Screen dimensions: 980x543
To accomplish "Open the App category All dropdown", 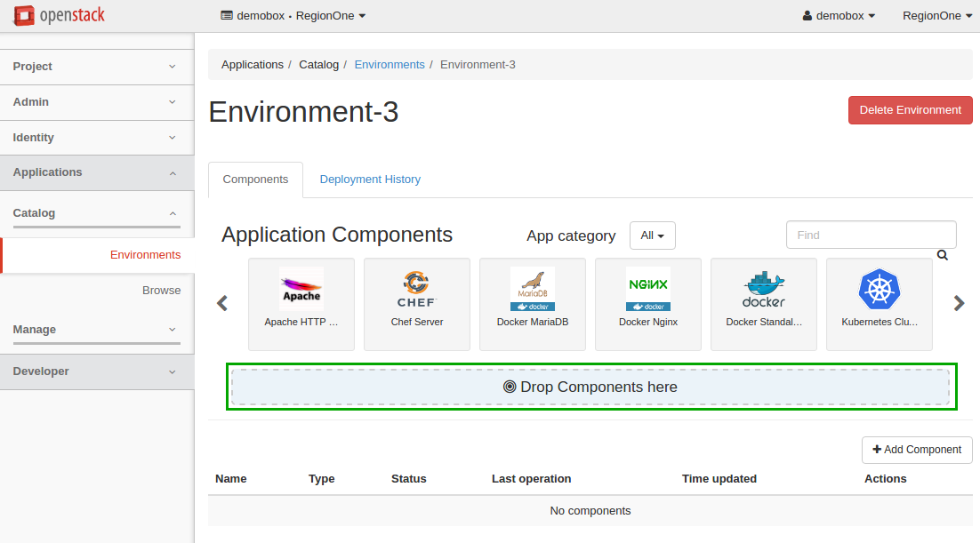I will coord(652,236).
